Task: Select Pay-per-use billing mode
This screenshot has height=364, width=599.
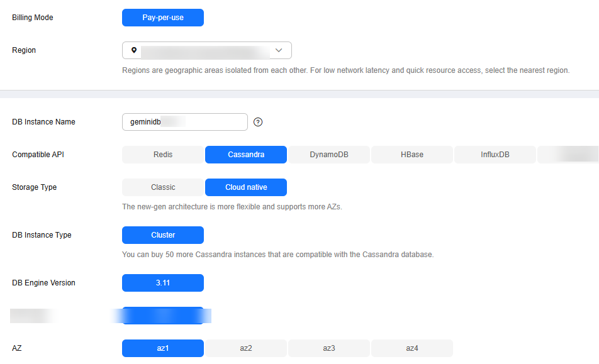Action: 163,18
